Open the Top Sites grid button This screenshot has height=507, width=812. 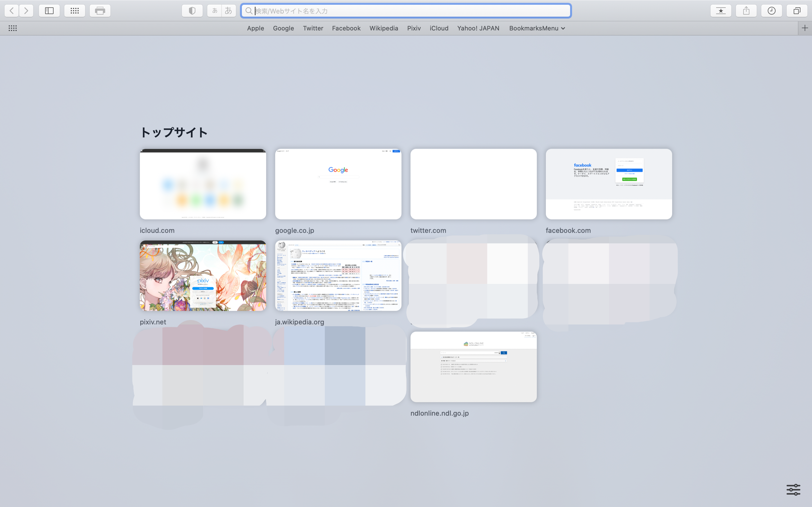74,11
